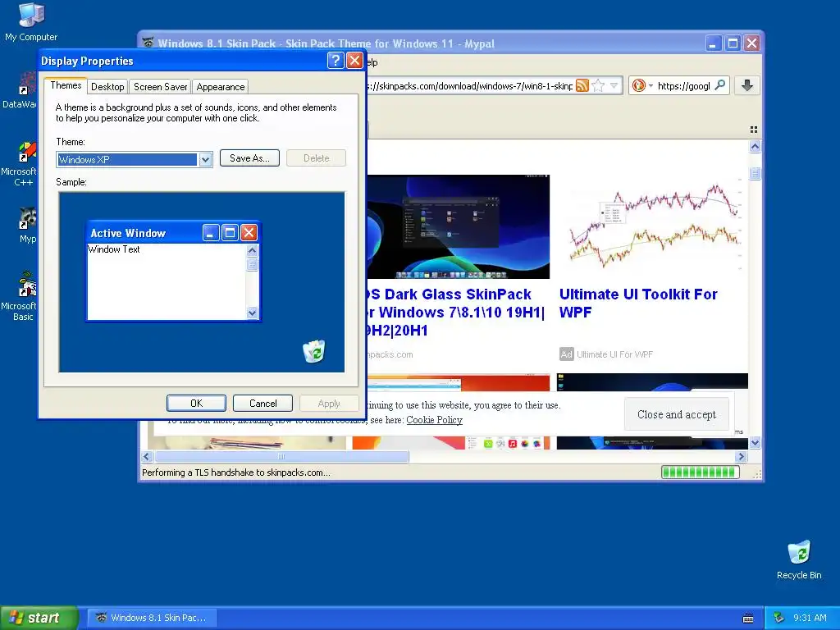840x630 pixels.
Task: Switch to the Appearance tab
Action: 220,87
